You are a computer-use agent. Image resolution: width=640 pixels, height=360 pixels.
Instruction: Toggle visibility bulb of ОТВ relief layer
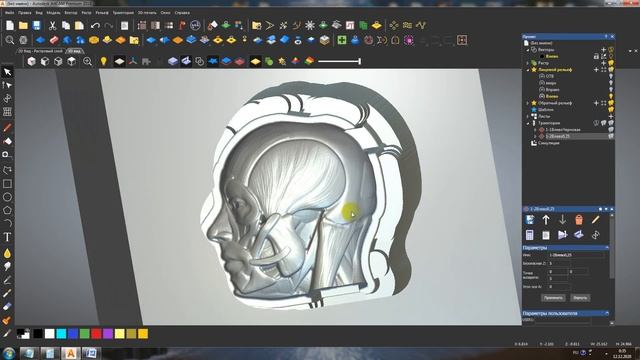pos(611,76)
